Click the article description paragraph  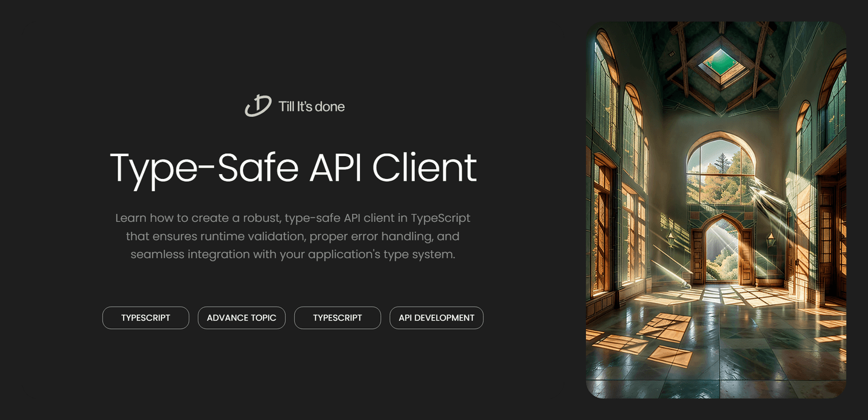click(294, 236)
